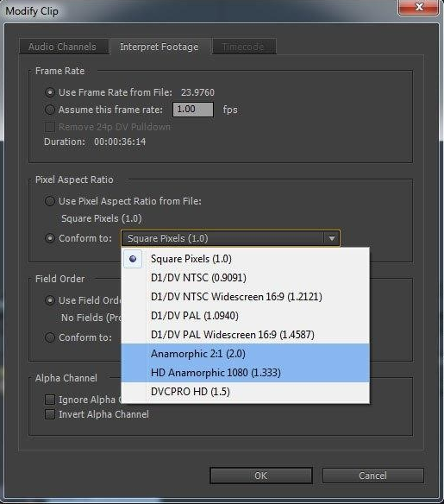Choose Square Pixels (1.0) from list
Viewport: 444px width, 504px height.
(x=245, y=259)
